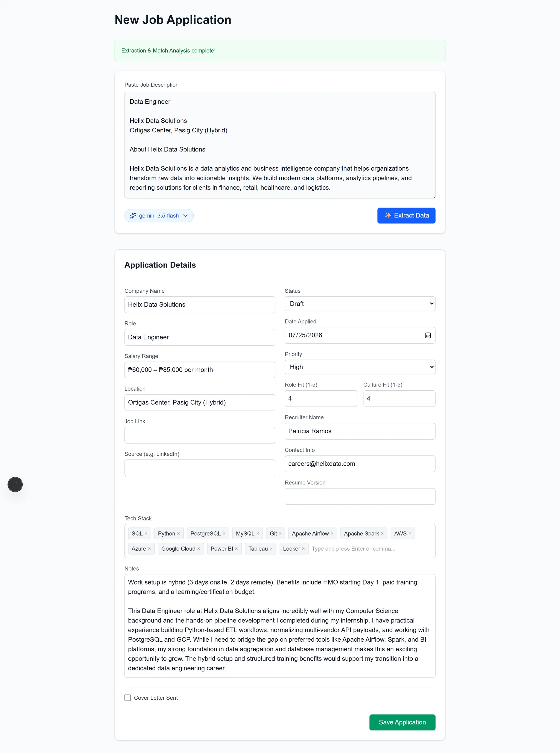Click the Extract Data button
The height and width of the screenshot is (753, 560).
click(406, 216)
